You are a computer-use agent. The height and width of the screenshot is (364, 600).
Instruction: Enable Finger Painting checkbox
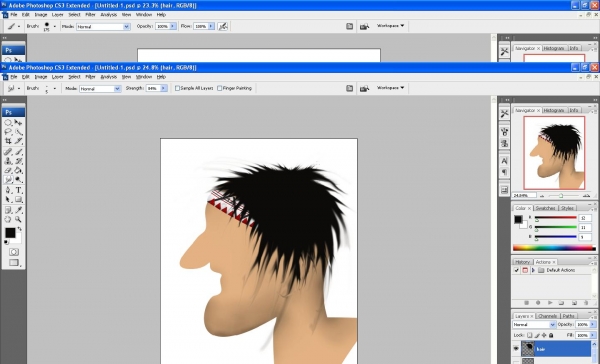[220, 88]
